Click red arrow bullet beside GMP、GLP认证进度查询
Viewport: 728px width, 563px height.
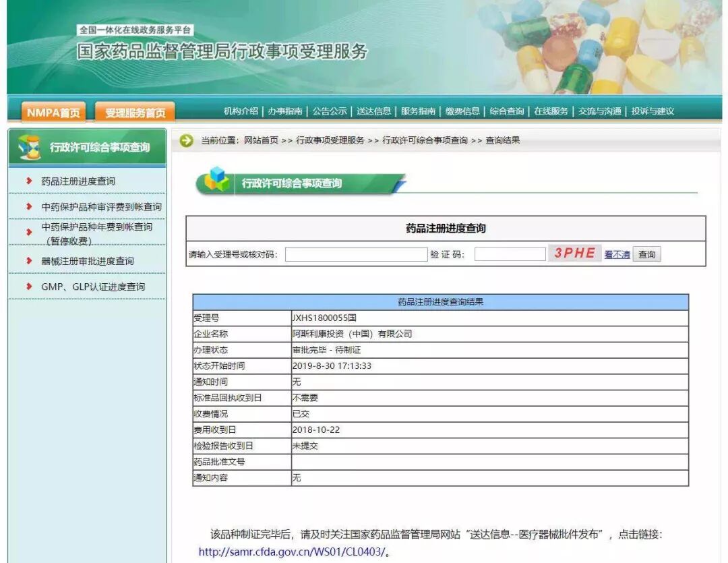(x=29, y=286)
